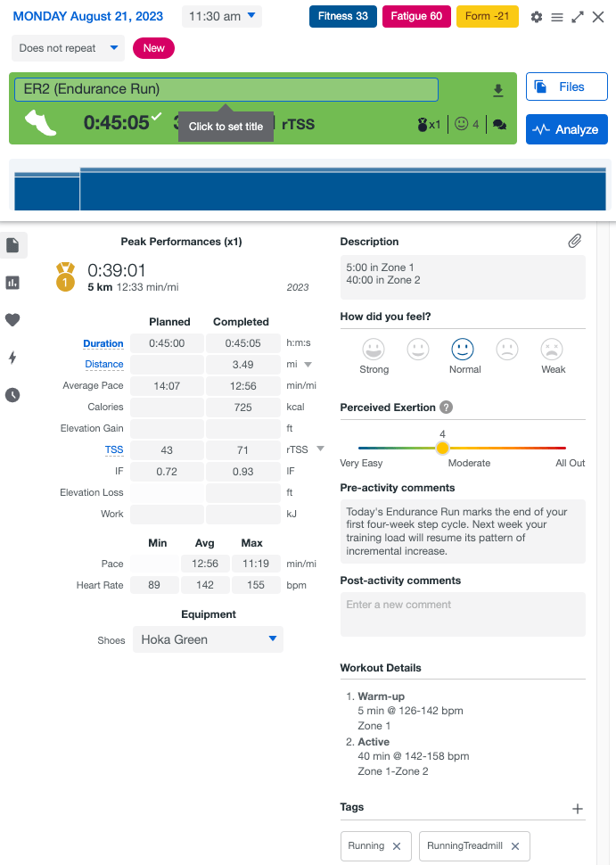616x865 pixels.
Task: Click the Files button
Action: [566, 86]
